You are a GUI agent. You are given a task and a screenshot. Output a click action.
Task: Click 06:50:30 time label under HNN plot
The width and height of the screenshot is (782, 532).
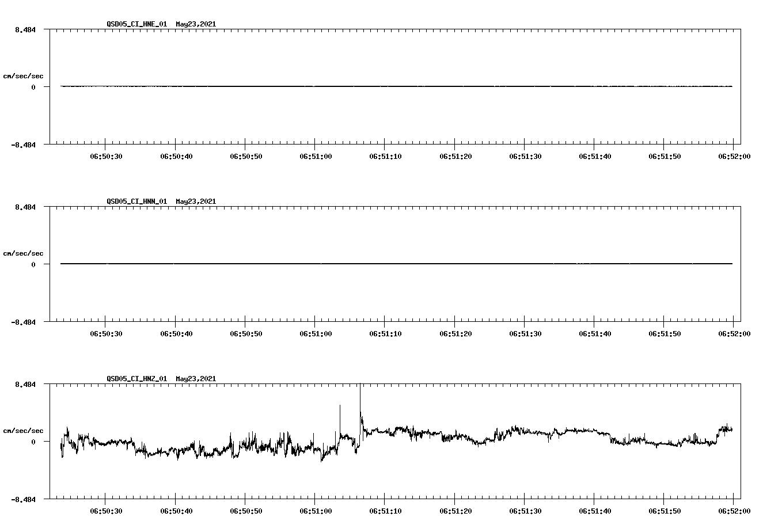(106, 333)
